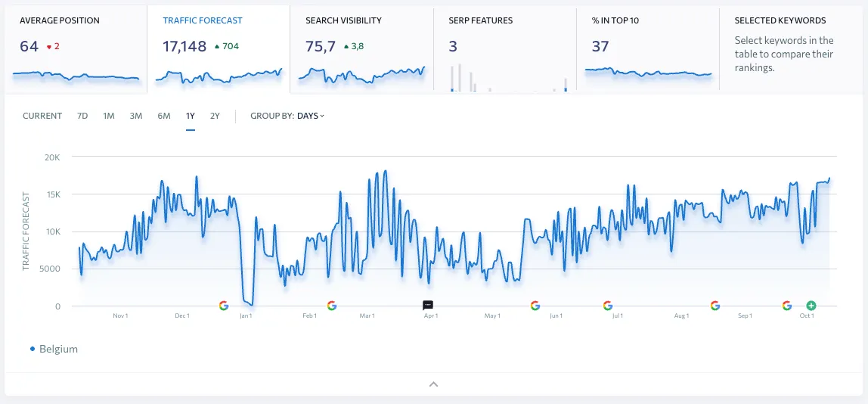This screenshot has width=868, height=404.
Task: Switch time range to Current
Action: [x=42, y=116]
